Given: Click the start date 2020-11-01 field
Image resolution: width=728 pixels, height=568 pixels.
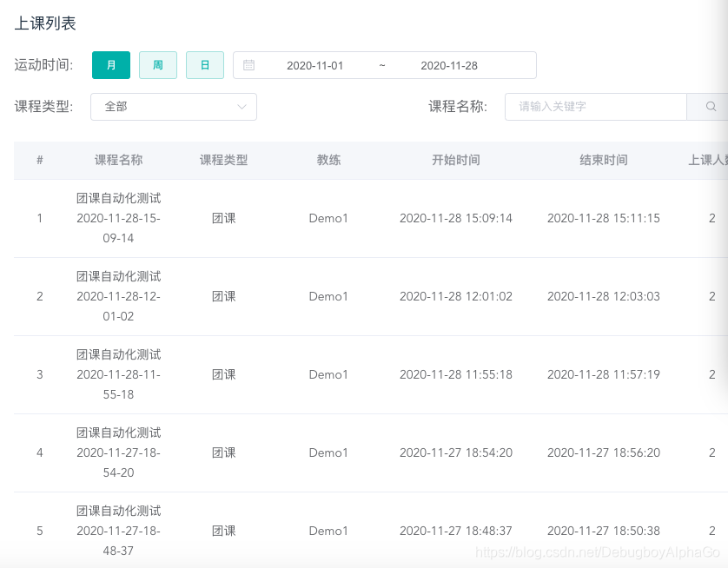Looking at the screenshot, I should point(314,65).
